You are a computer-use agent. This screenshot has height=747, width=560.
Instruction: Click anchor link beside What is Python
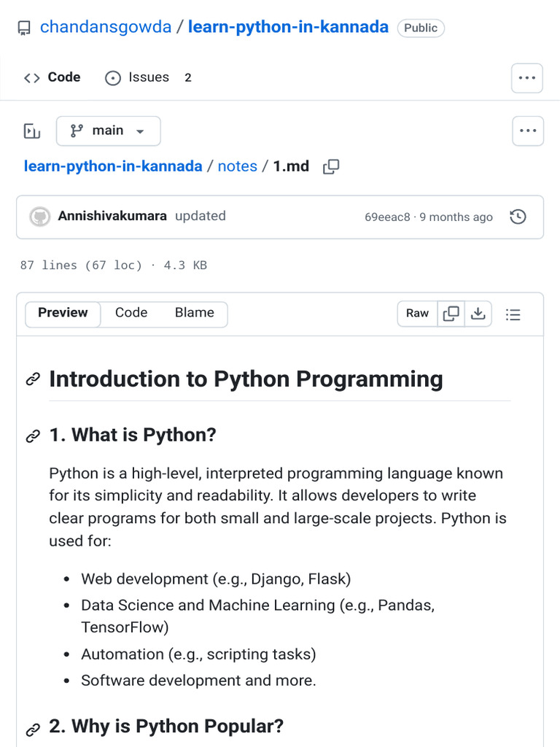pos(33,436)
